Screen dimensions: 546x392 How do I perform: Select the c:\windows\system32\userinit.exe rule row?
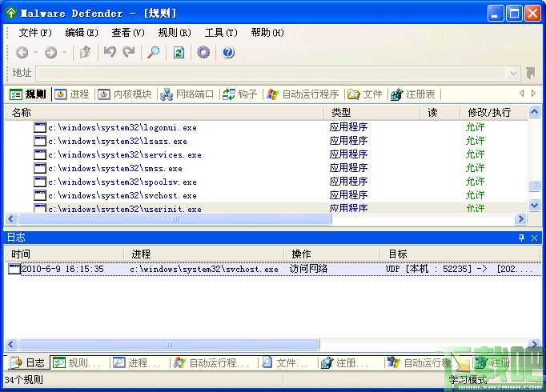pyautogui.click(x=266, y=208)
